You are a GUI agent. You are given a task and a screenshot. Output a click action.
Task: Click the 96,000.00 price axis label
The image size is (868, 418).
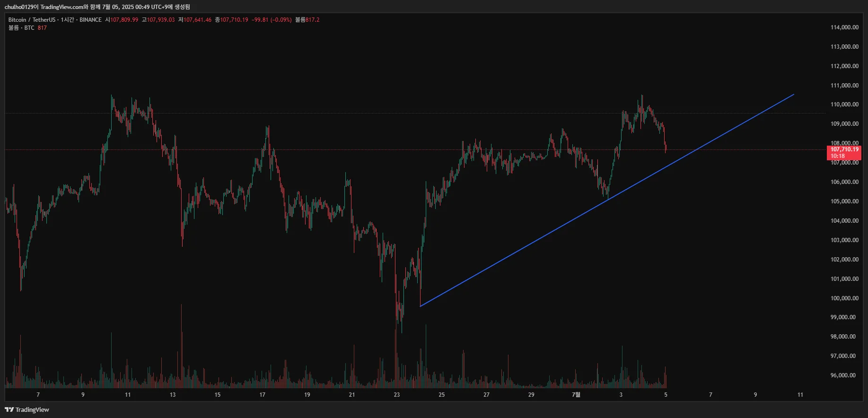(843, 375)
